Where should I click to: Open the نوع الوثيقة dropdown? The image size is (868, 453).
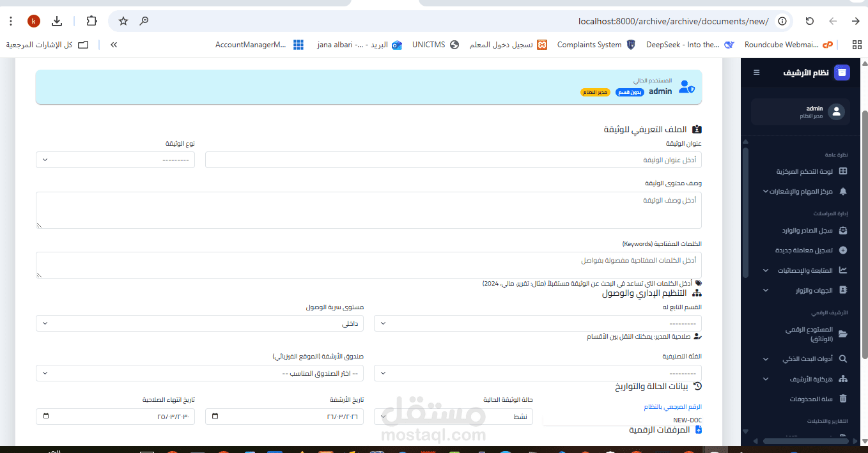coord(115,160)
